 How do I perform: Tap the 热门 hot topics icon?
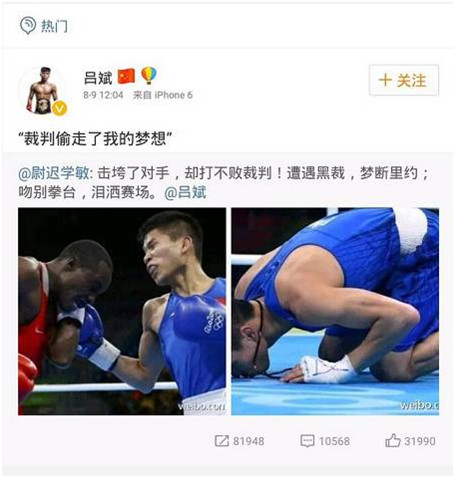[28, 25]
